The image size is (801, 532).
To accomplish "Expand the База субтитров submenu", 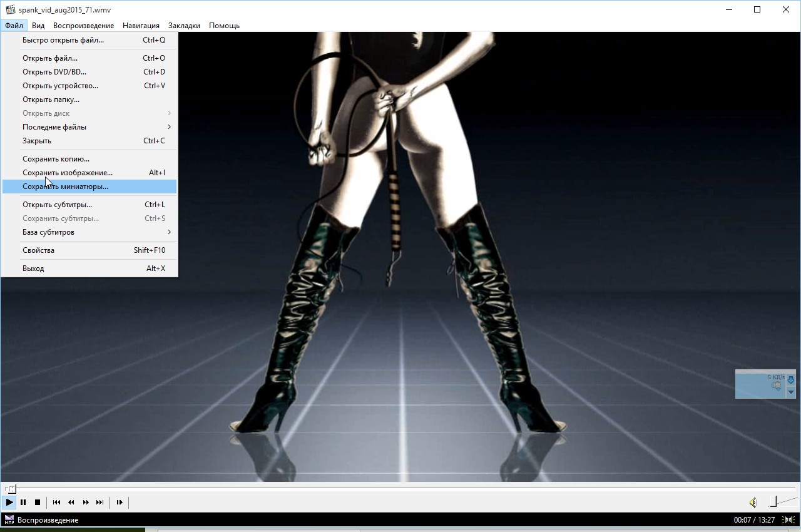I will (89, 232).
